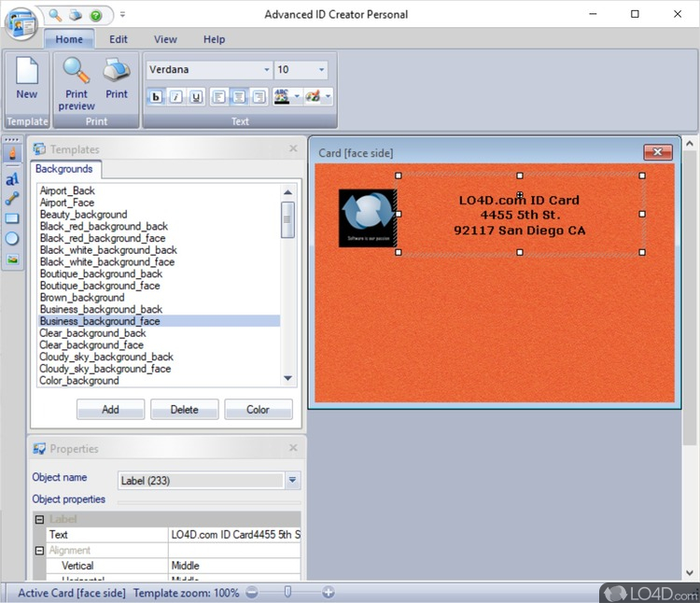Toggle underline formatting
700x603 pixels.
click(196, 96)
